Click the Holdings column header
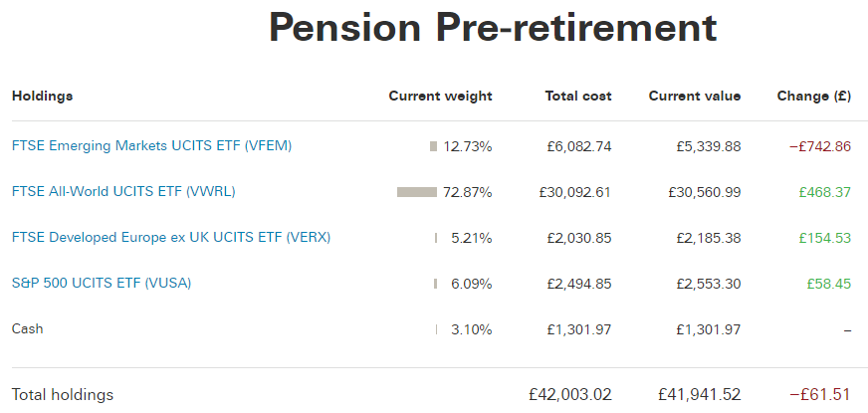 tap(42, 96)
